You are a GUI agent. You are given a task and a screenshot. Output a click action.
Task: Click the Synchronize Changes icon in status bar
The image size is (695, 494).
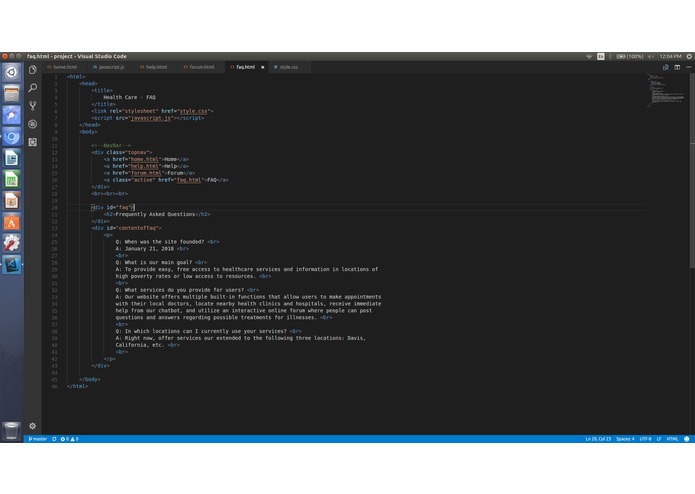(54, 439)
